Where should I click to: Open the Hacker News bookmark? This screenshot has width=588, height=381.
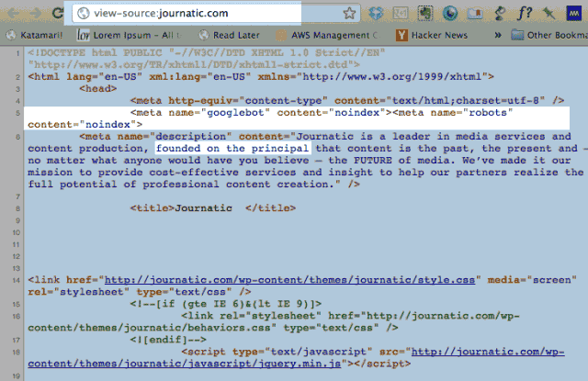point(432,35)
